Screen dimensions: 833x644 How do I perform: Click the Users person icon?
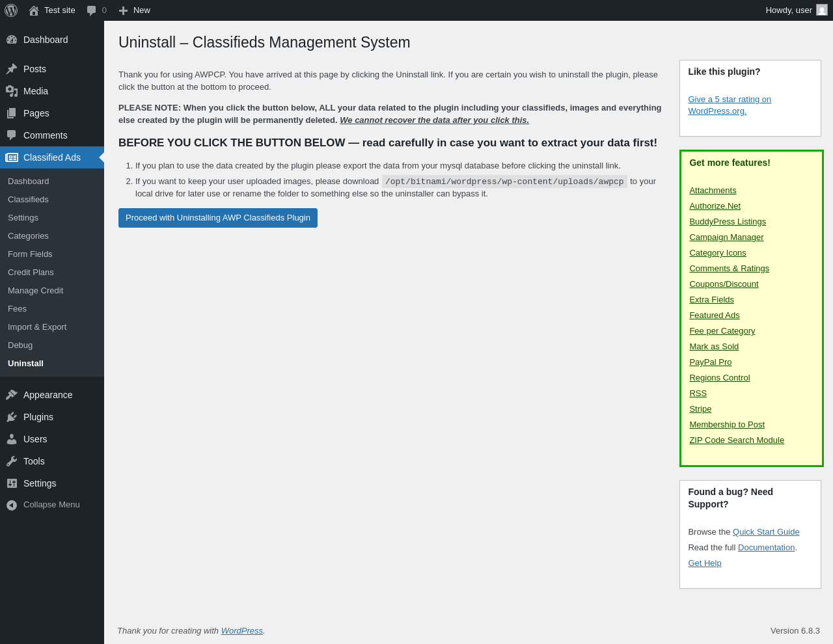(12, 439)
